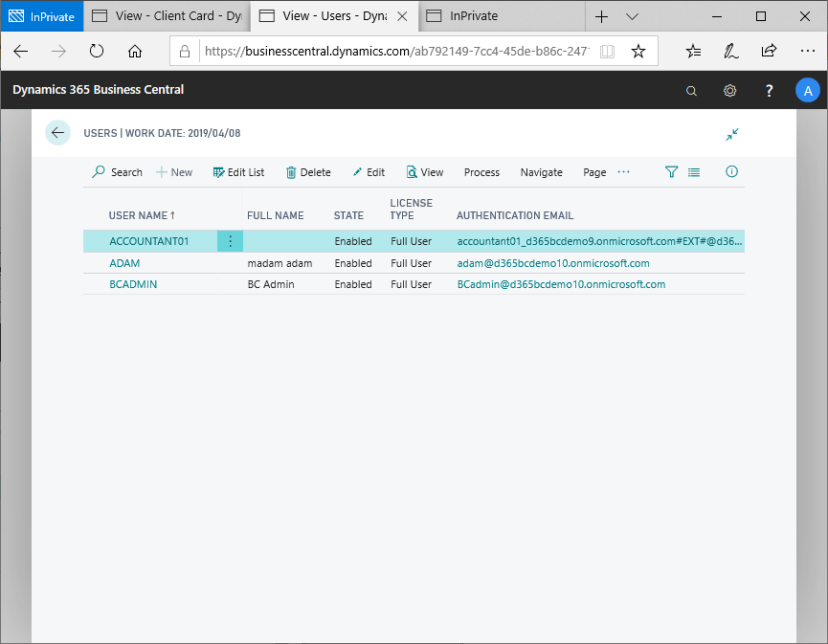The image size is (828, 644).
Task: Open the add notes pen tool
Action: coord(730,52)
